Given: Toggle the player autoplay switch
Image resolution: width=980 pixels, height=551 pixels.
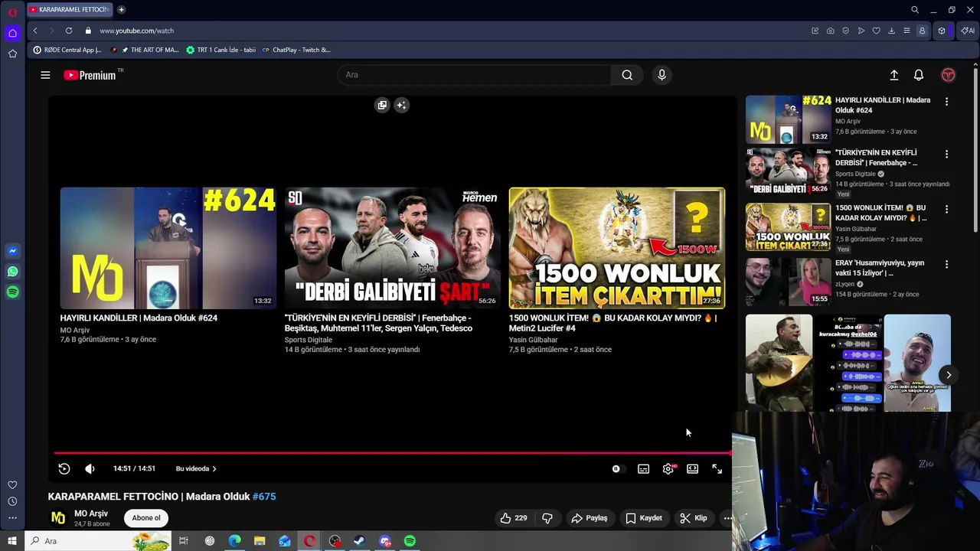Looking at the screenshot, I should point(618,468).
